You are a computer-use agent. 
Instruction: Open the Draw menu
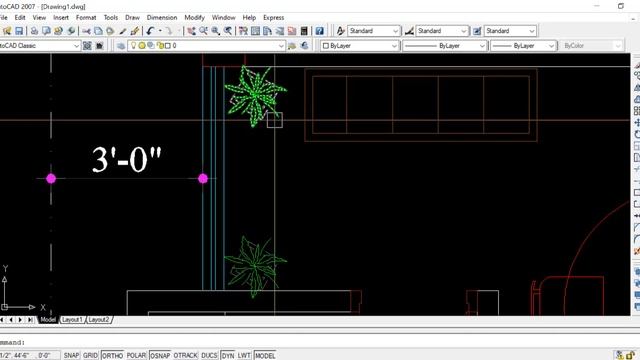132,18
